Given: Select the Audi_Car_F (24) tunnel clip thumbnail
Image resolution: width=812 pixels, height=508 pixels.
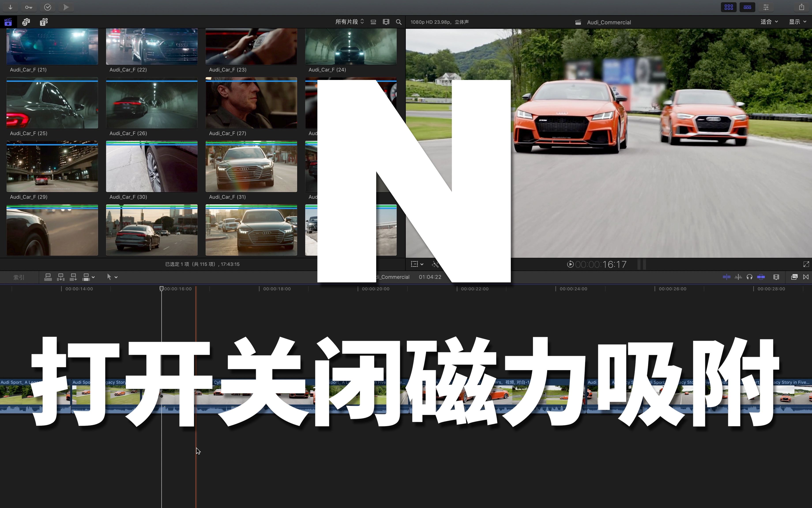Looking at the screenshot, I should (351, 46).
